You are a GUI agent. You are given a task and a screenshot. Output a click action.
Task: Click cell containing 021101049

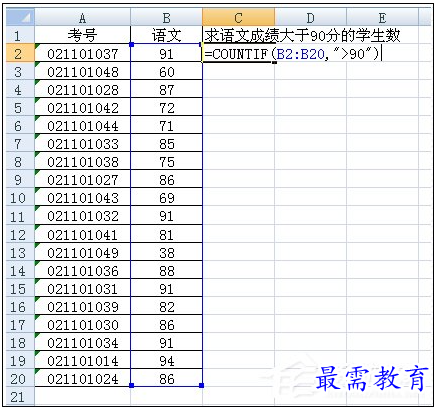coord(83,252)
